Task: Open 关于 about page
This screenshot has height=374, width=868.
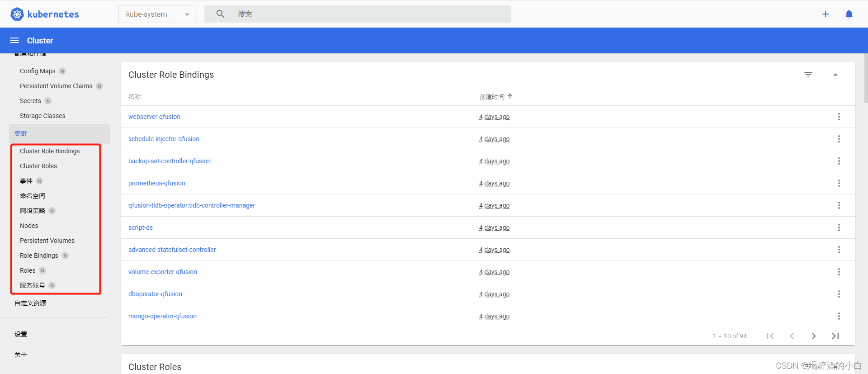Action: pos(21,355)
